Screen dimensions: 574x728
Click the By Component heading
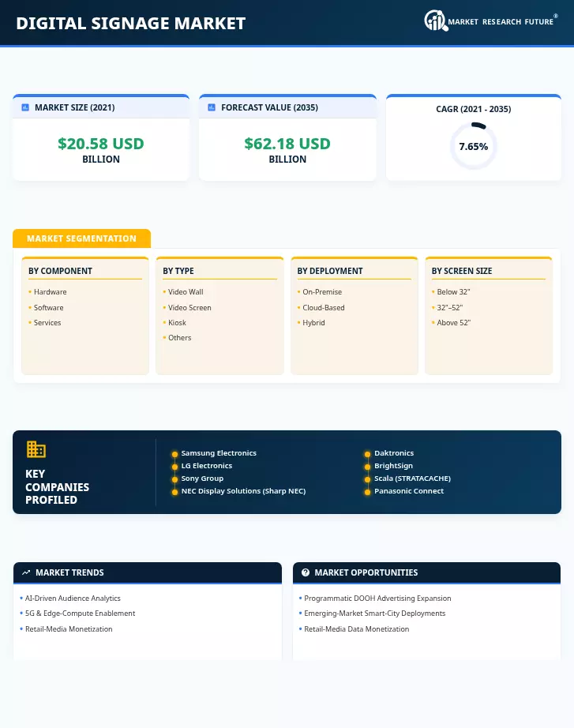pos(60,271)
